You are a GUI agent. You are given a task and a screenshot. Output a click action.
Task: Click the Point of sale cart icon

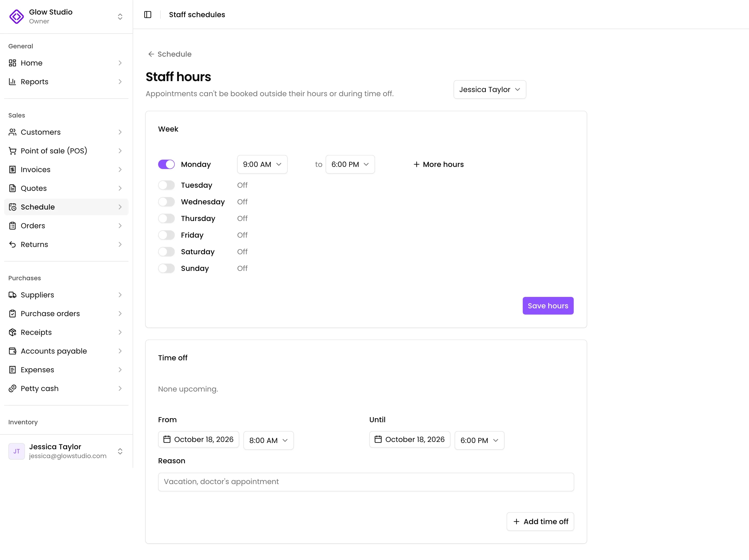[x=12, y=151]
